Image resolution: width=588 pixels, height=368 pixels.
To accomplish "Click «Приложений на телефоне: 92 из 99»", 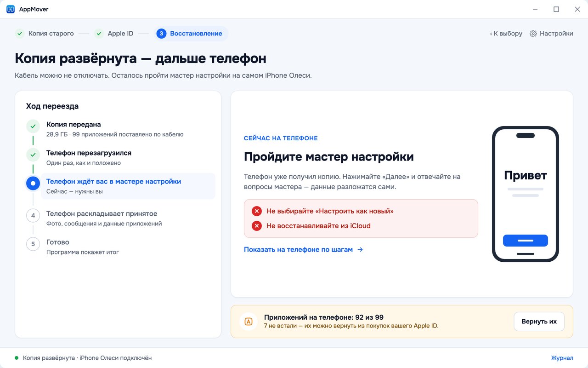I will pyautogui.click(x=324, y=317).
